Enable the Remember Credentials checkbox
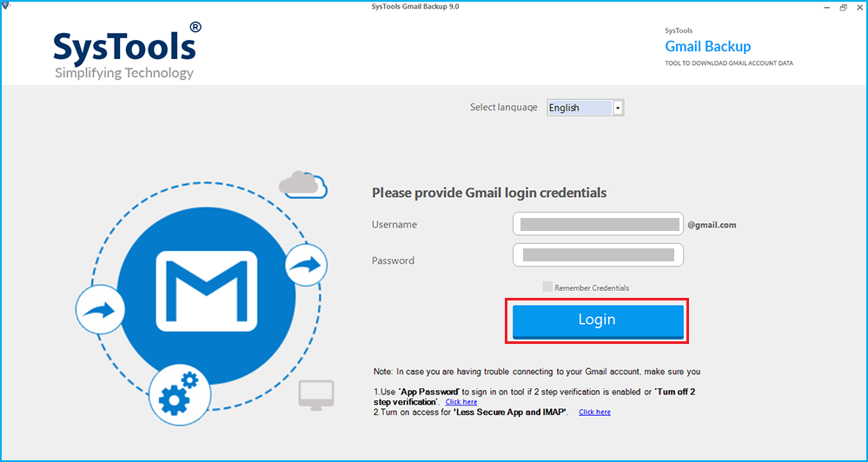Screen dimensions: 868x462 tap(547, 287)
